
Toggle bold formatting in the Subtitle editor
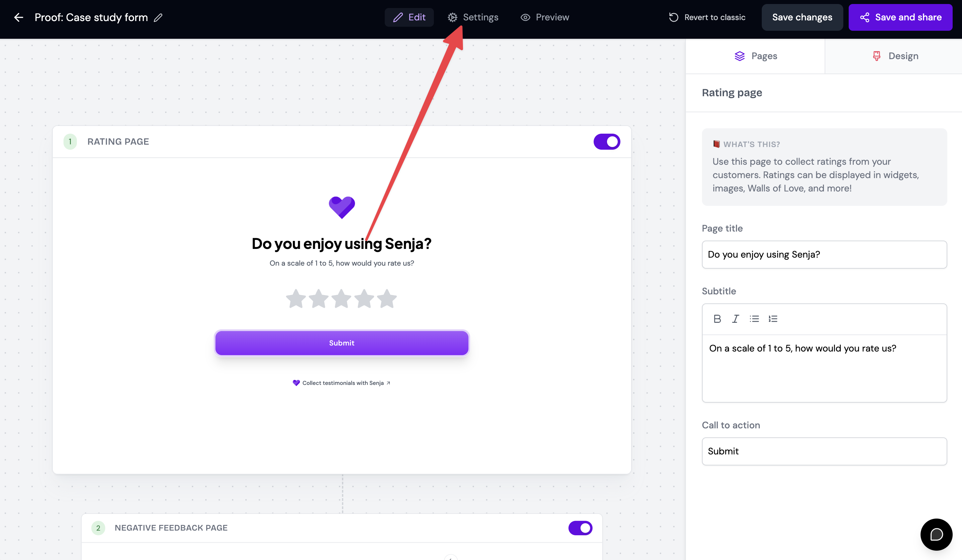coord(717,318)
